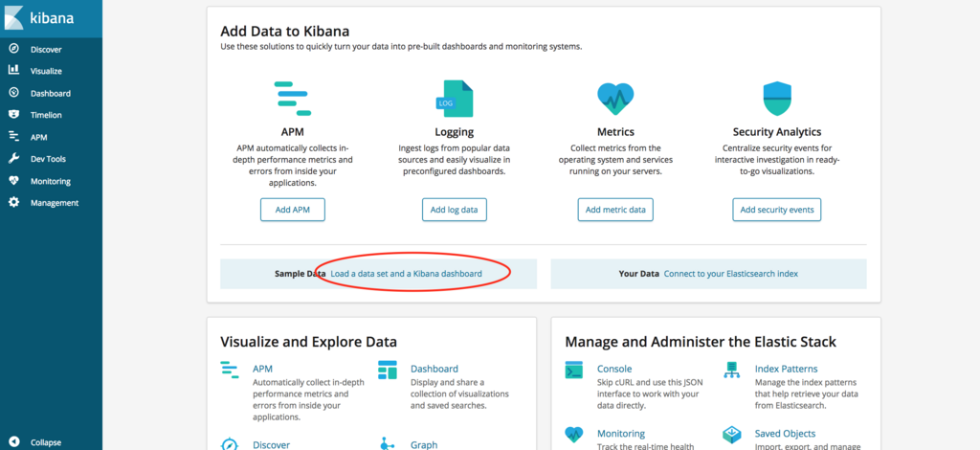Image resolution: width=980 pixels, height=450 pixels.
Task: Click the Management gear sidebar icon
Action: click(x=13, y=203)
